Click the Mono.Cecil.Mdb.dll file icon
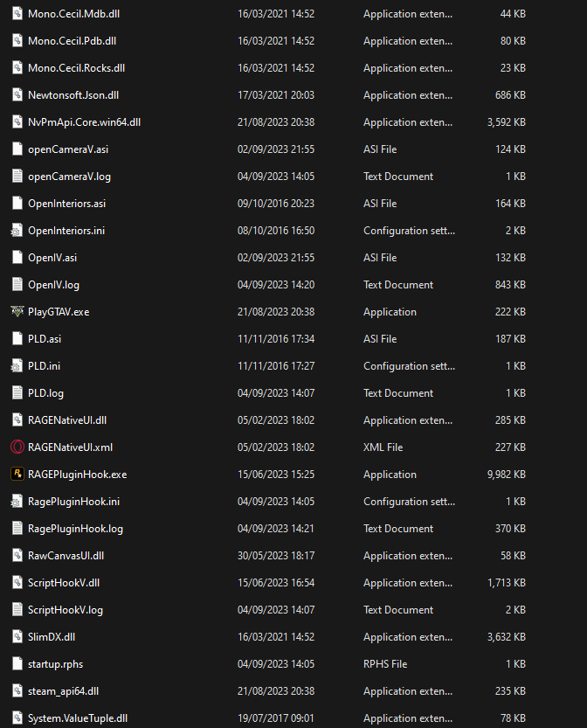Screen dimensions: 587x728 pyautogui.click(x=17, y=13)
